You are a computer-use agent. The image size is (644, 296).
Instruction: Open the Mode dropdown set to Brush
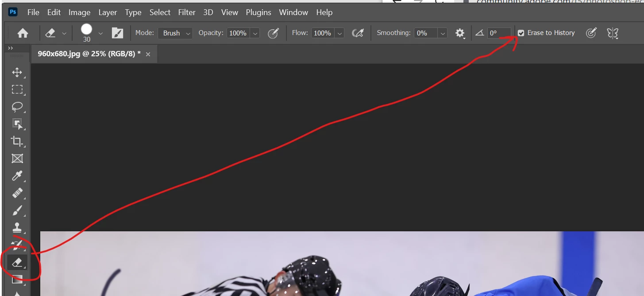click(175, 33)
